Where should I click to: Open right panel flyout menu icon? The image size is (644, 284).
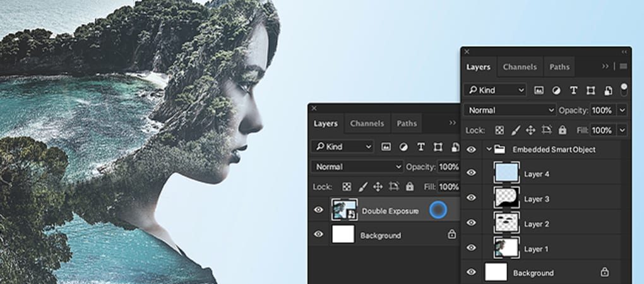[623, 66]
